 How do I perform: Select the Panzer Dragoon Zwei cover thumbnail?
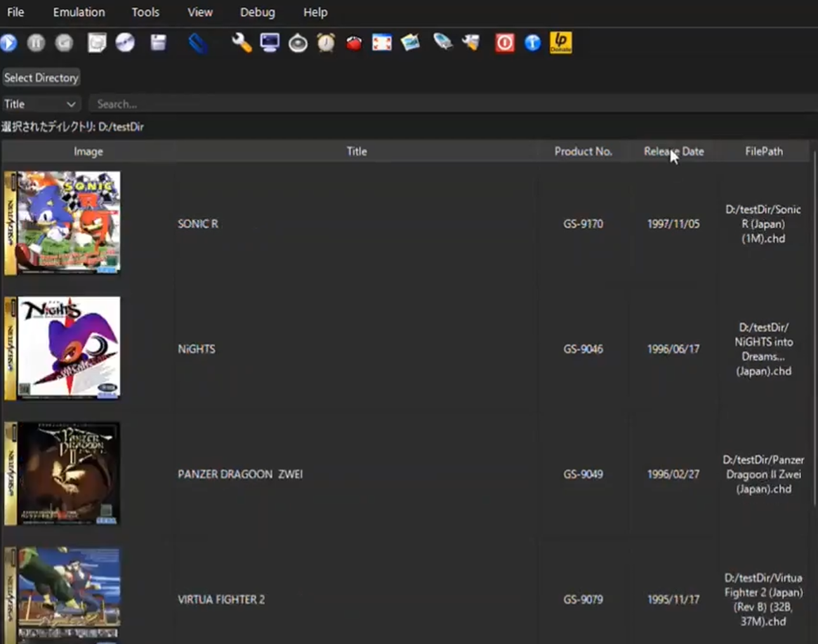coord(62,473)
